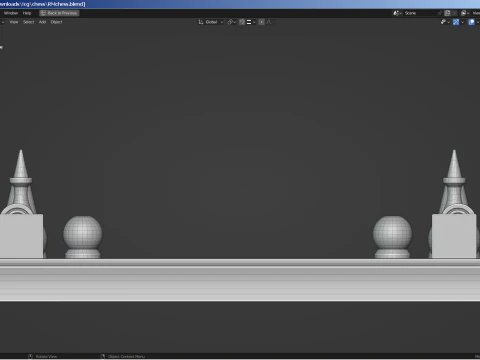Open the Select menu in viewport header
This screenshot has height=360, width=480.
click(29, 22)
